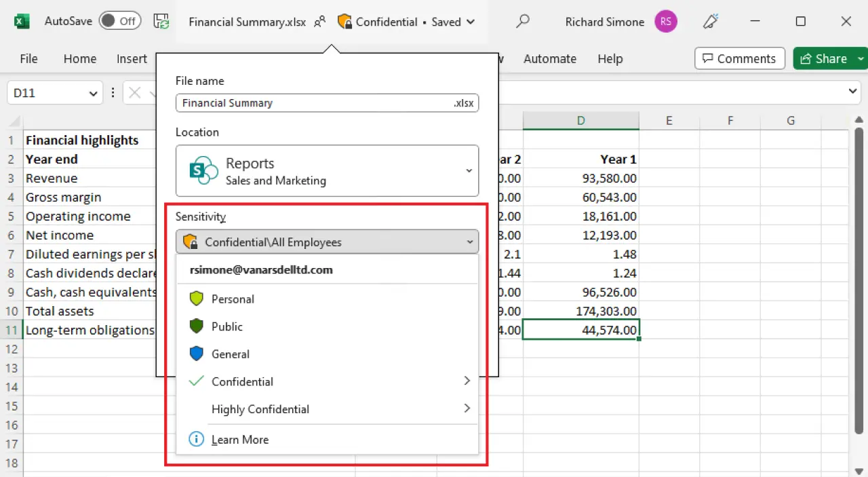Screen dimensions: 868x477
Task: Select the Net income cell
Action: coord(90,235)
